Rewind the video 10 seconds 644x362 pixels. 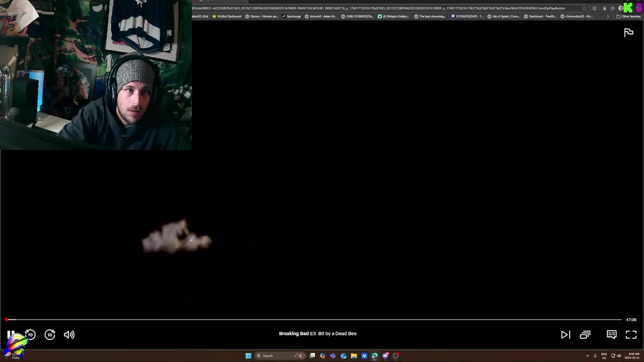[30, 334]
